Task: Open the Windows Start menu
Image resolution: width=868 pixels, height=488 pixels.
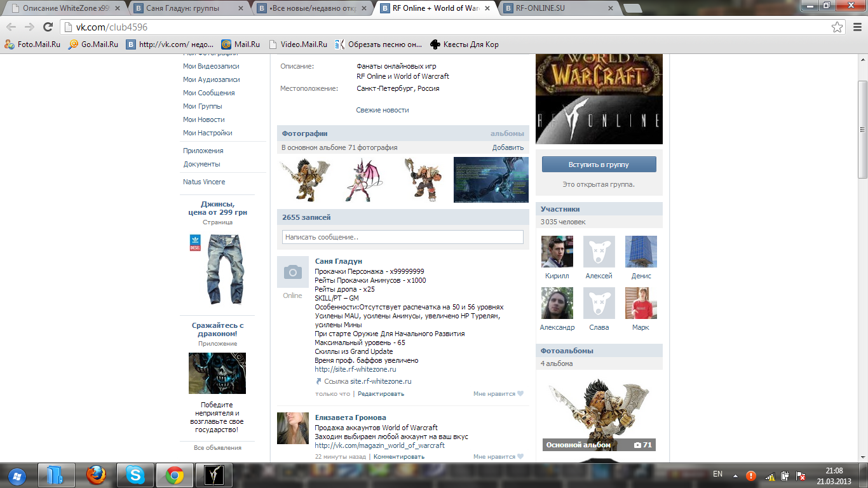Action: click(15, 475)
